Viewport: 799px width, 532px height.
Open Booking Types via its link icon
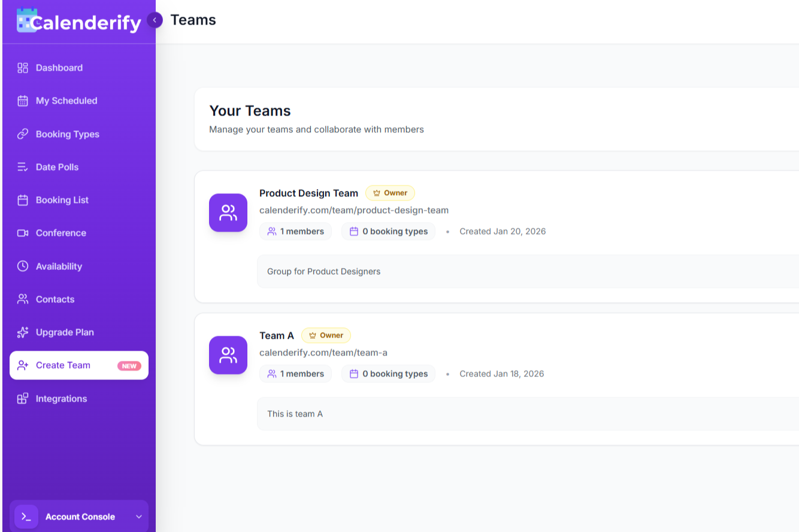(x=22, y=133)
